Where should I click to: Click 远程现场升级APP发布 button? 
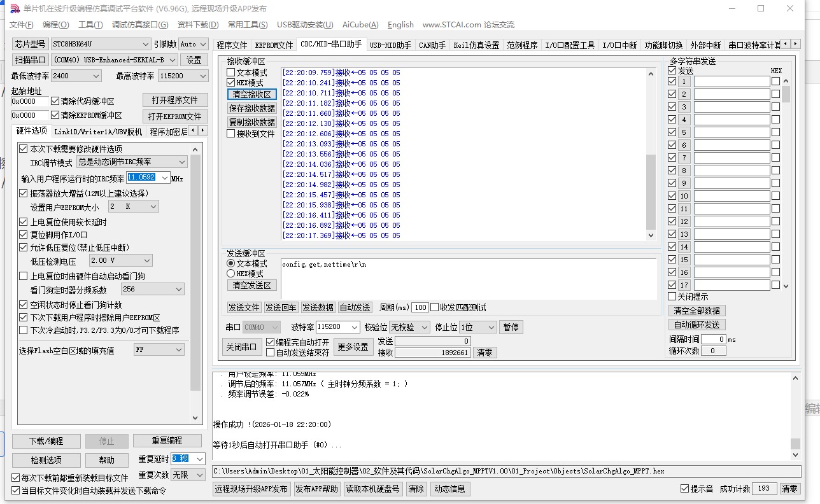(251, 489)
